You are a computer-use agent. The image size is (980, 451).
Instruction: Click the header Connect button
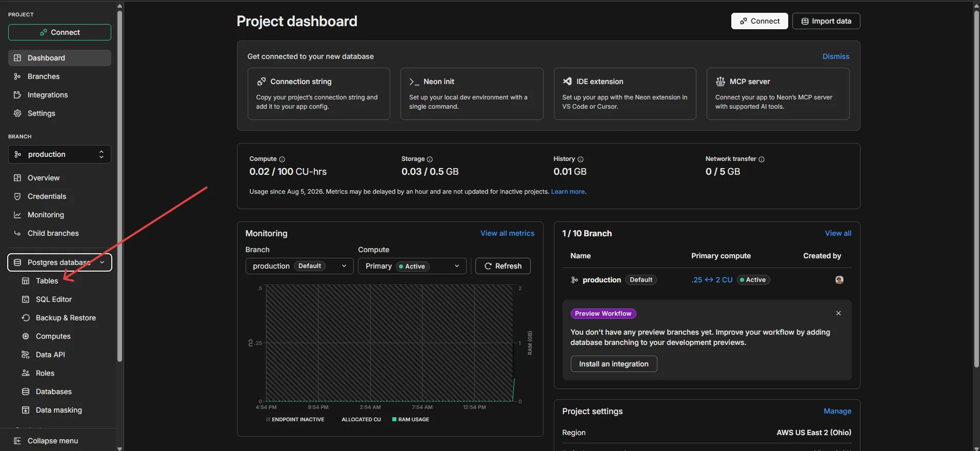coord(759,21)
